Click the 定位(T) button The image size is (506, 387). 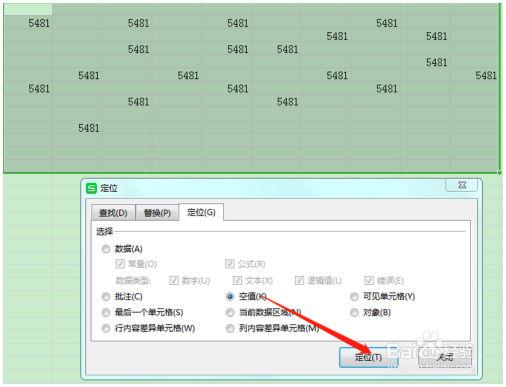point(368,357)
